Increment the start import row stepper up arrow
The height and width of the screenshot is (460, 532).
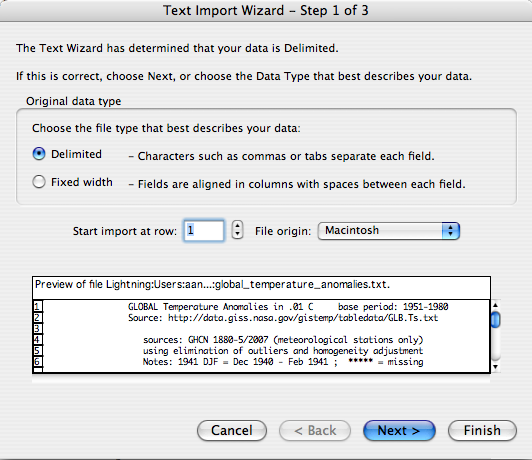[x=238, y=226]
